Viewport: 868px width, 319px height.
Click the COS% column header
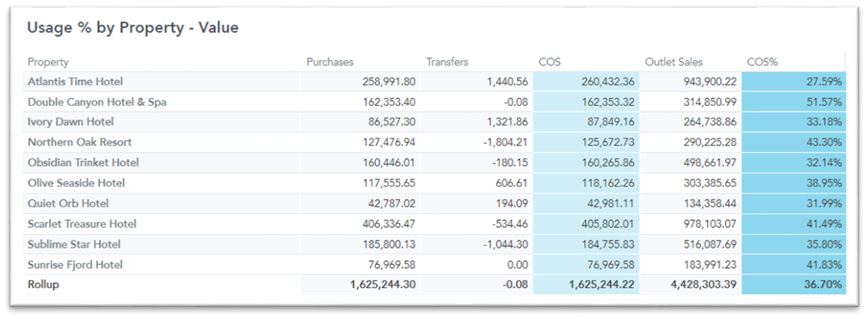[762, 63]
